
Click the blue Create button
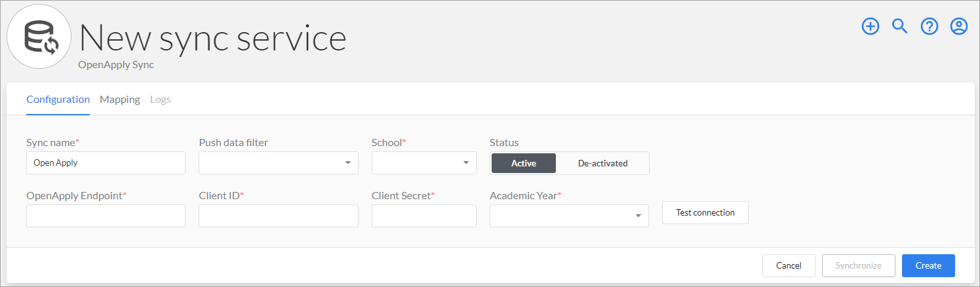[928, 265]
